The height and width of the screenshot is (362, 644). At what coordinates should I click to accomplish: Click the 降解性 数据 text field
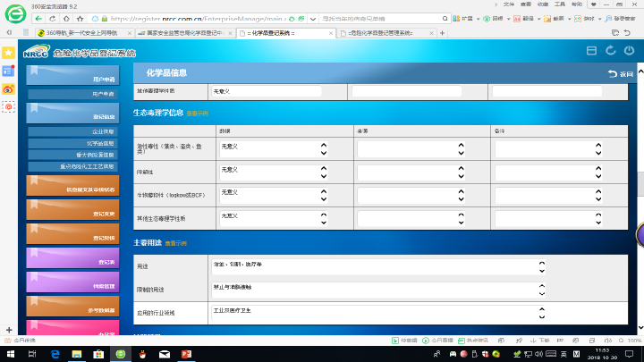point(268,173)
